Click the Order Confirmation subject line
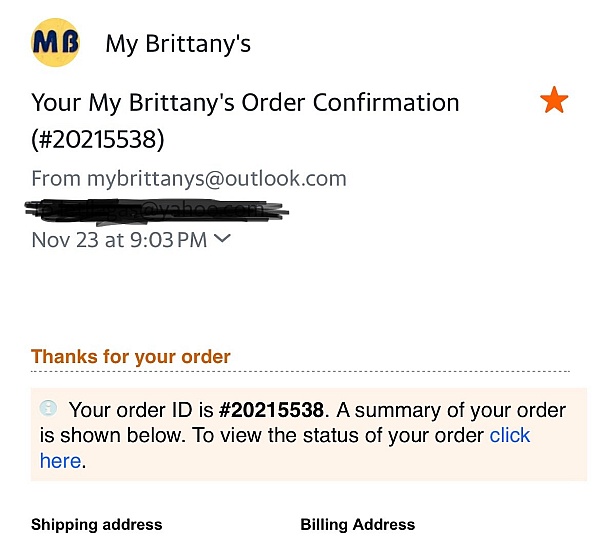The width and height of the screenshot is (600, 538). pyautogui.click(x=245, y=121)
